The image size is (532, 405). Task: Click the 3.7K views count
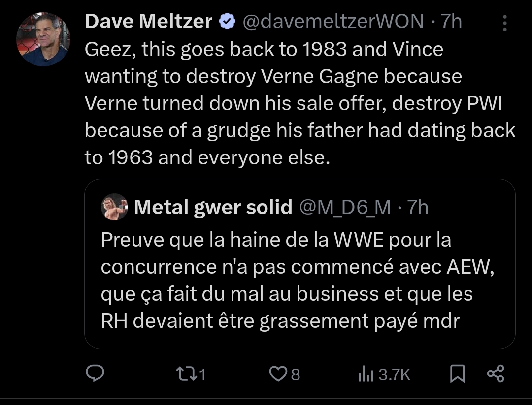coord(395,375)
